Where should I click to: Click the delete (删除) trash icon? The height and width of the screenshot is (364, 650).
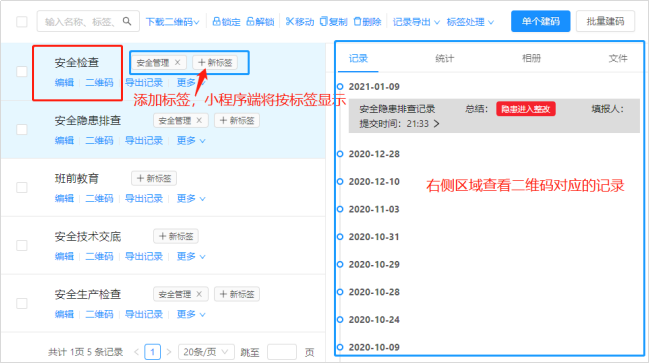pos(357,21)
